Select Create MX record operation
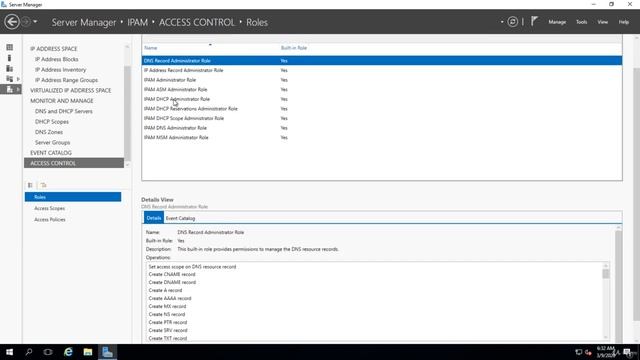Viewport: 640px width, 360px height. pos(167,306)
